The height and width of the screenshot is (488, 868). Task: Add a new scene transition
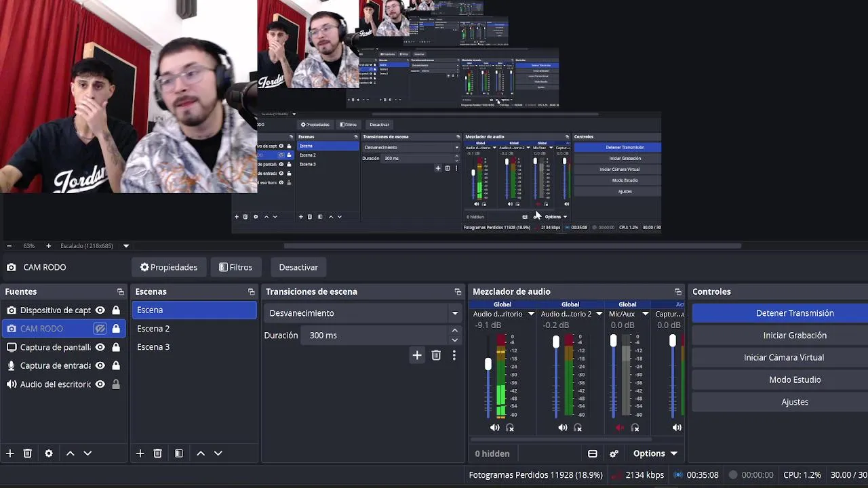point(417,355)
